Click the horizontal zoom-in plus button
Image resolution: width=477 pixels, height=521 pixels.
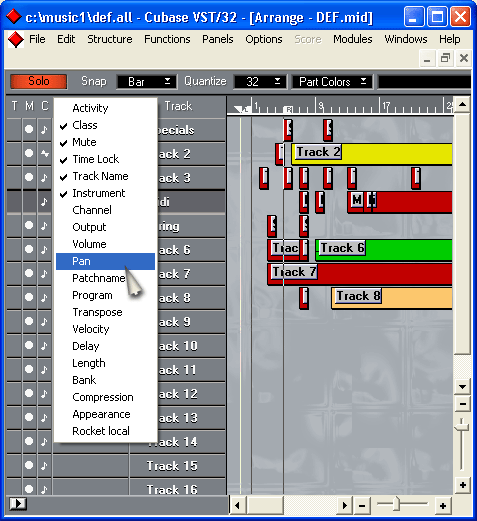pos(443,506)
